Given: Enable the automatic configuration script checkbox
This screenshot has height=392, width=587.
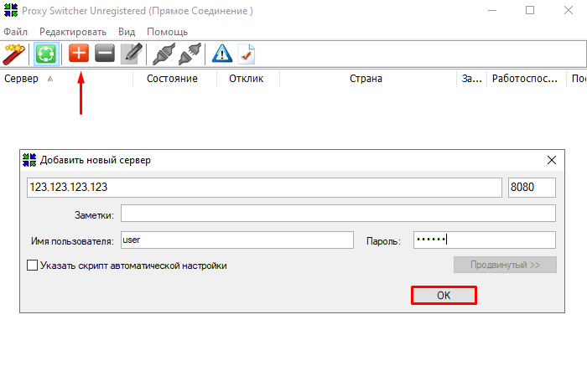Looking at the screenshot, I should (x=33, y=266).
